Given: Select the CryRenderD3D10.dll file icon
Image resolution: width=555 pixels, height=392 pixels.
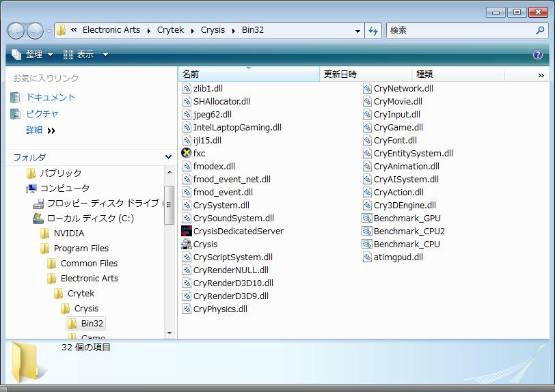Looking at the screenshot, I should tap(187, 283).
